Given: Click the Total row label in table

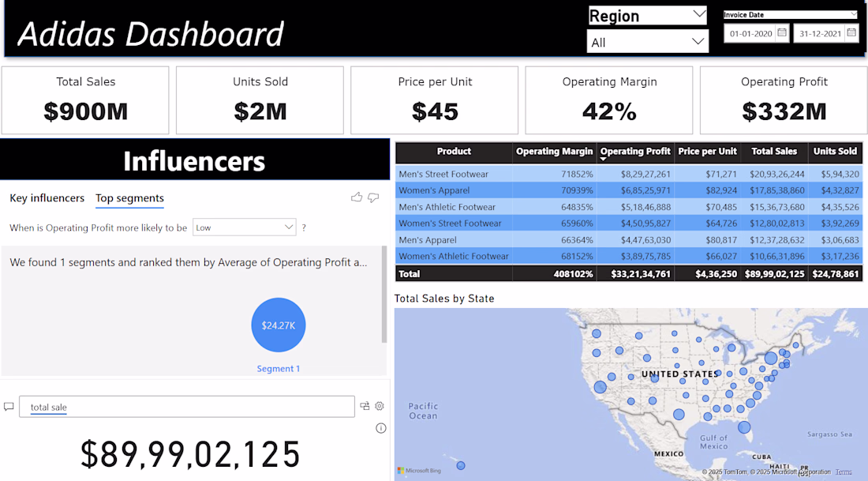Looking at the screenshot, I should [409, 274].
